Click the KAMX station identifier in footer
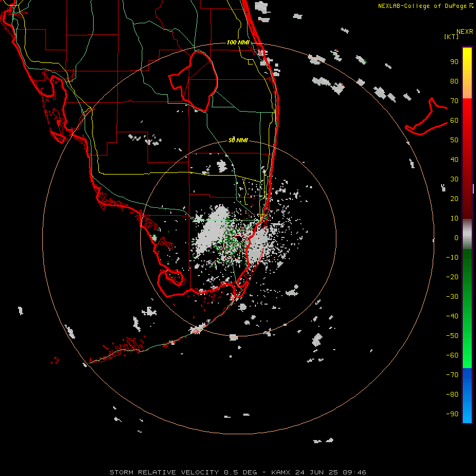This screenshot has width=476, height=476. tap(281, 472)
